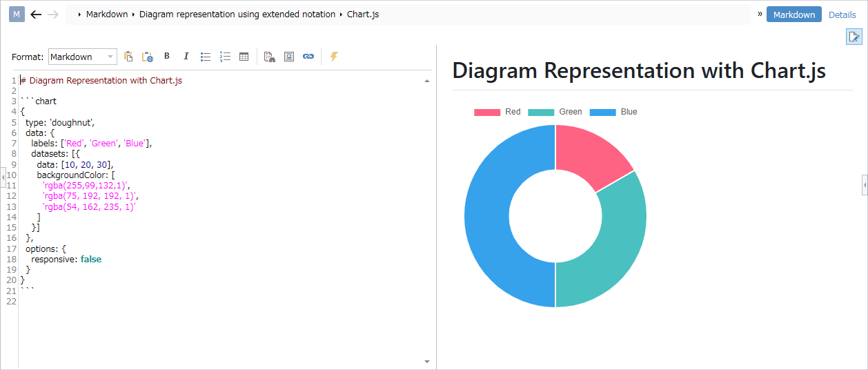Click the paste clipboard icon
The image size is (868, 370).
[128, 57]
